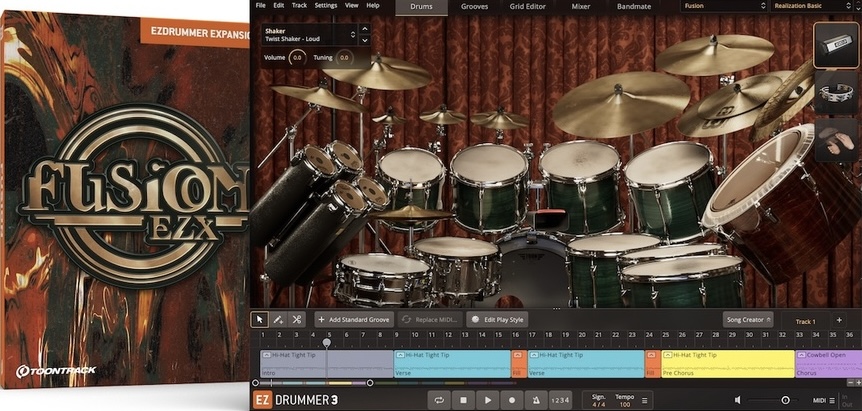
Task: Open the Fusion library dropdown
Action: [x=723, y=7]
